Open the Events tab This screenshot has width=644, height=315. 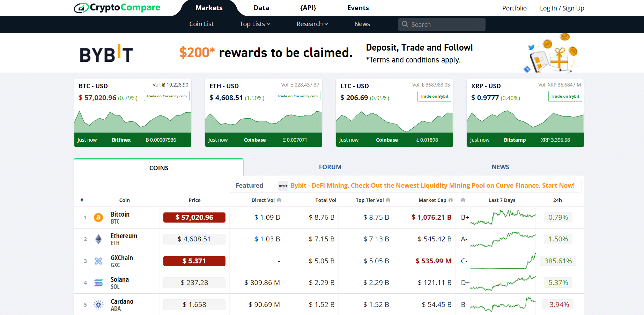[x=358, y=8]
